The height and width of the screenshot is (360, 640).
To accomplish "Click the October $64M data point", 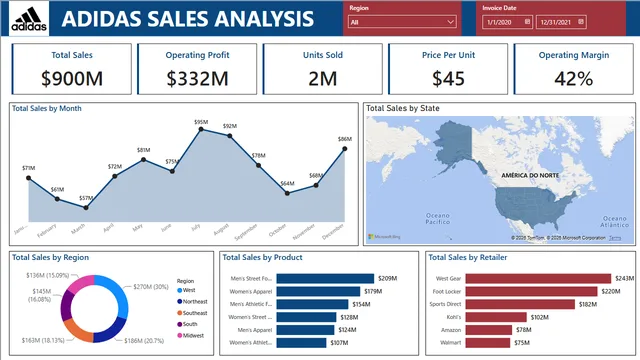I will tap(287, 193).
